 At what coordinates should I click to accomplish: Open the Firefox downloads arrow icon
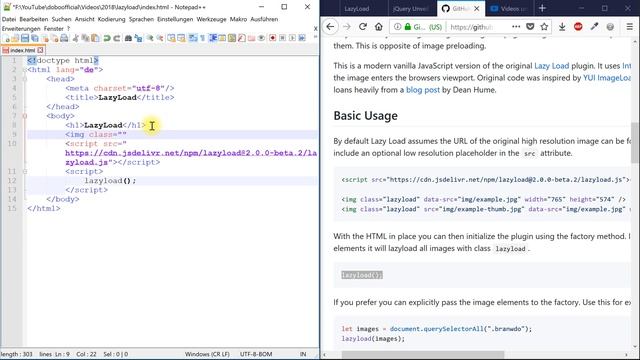pos(562,27)
